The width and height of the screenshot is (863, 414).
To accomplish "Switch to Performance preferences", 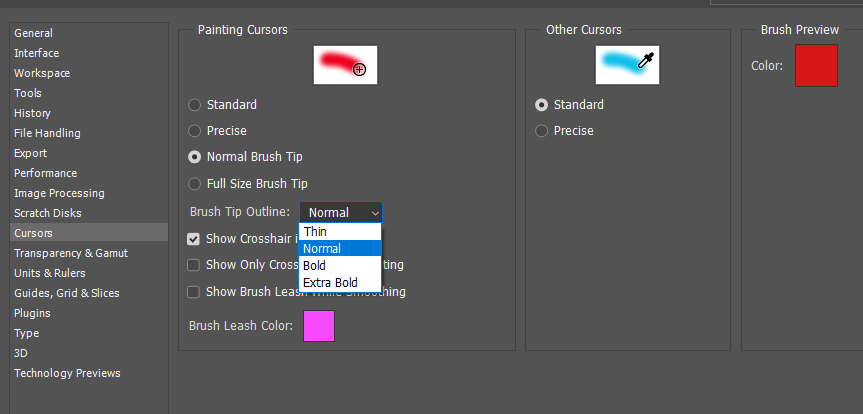I will pos(45,173).
